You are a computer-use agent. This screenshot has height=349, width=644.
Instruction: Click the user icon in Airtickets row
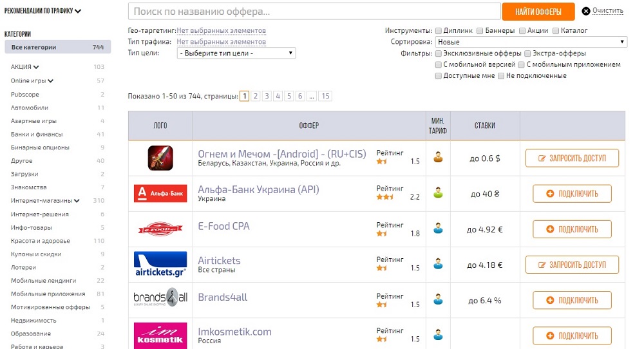pos(438,263)
